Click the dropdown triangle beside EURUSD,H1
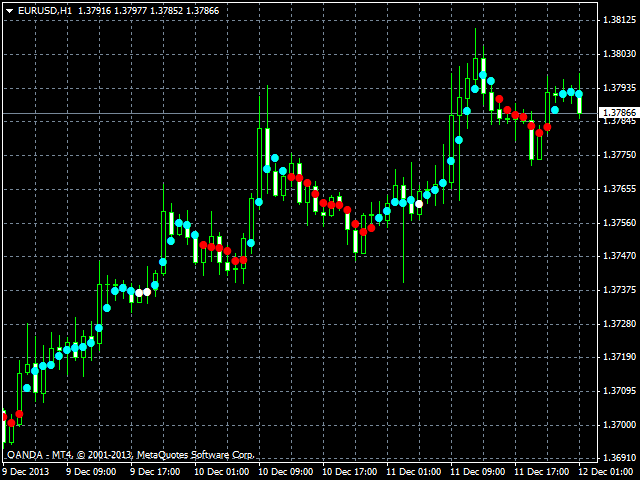Screen dimensions: 640x480 tap(9, 9)
